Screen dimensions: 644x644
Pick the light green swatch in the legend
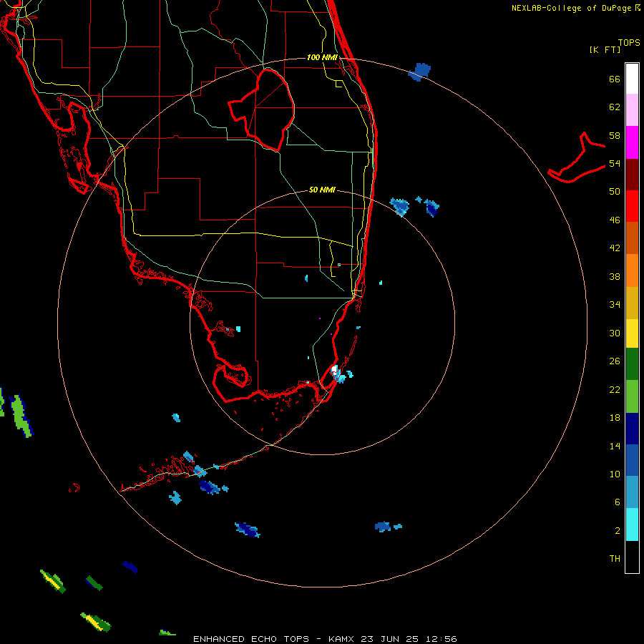(x=632, y=396)
